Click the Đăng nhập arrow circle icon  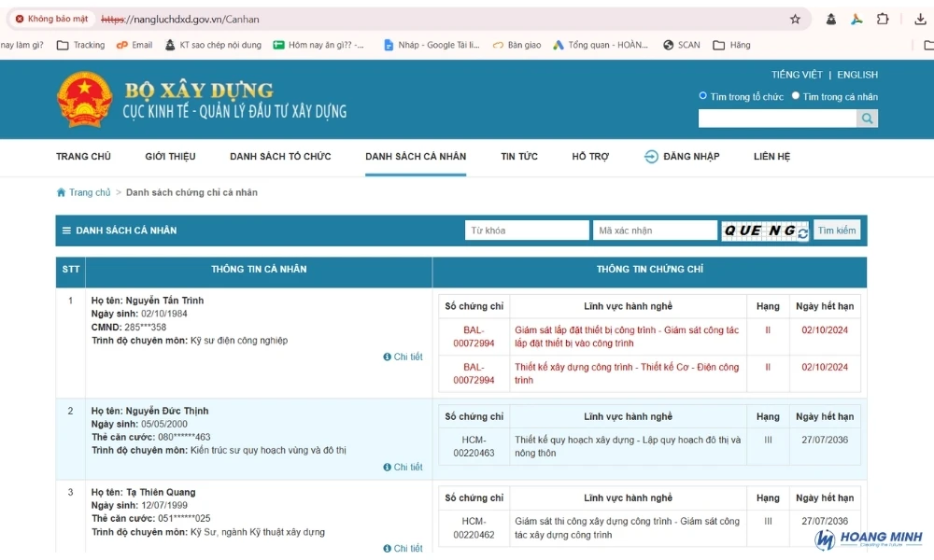coord(651,157)
